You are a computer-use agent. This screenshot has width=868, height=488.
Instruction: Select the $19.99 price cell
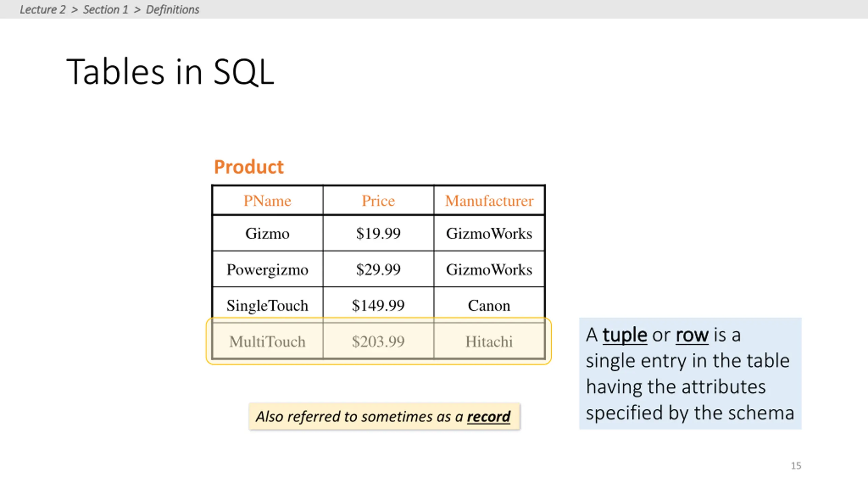[378, 233]
